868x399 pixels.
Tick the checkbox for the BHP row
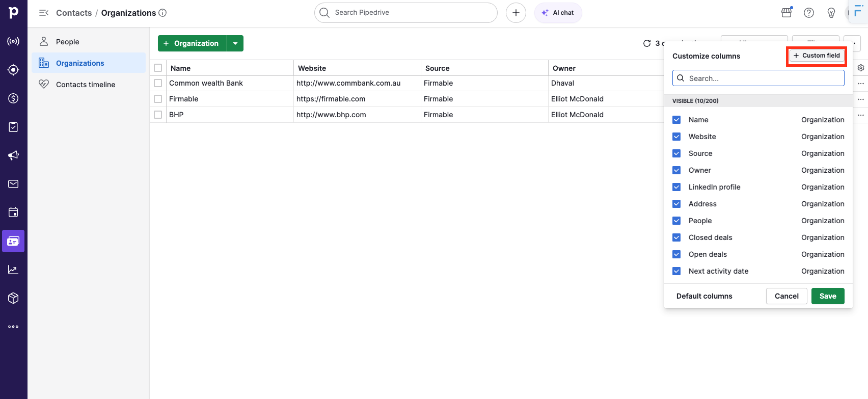[158, 115]
